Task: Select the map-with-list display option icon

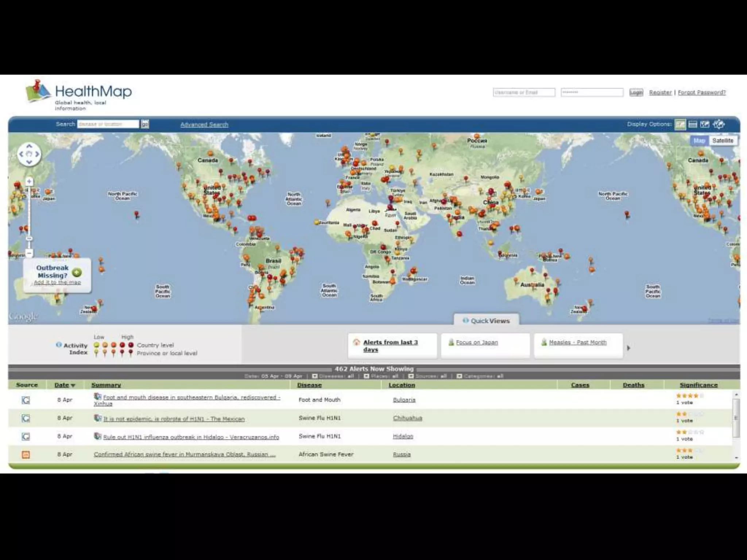Action: click(x=680, y=124)
